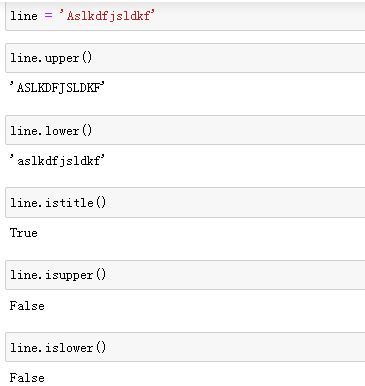Place cursor inside parentheses after upper
This screenshot has width=365, height=386.
(x=86, y=58)
